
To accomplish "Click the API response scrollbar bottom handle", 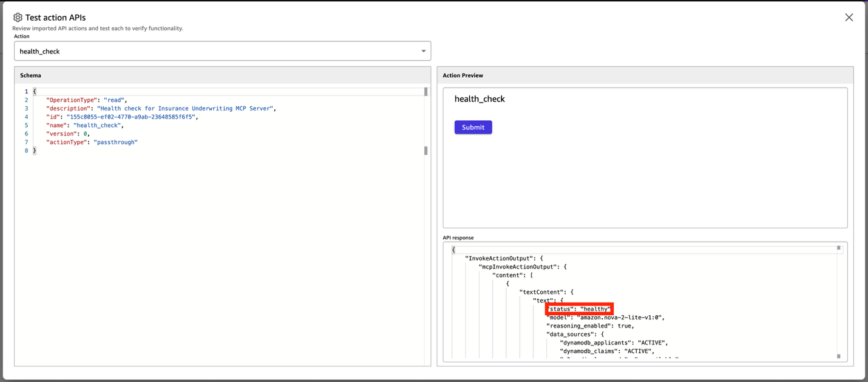I will click(x=839, y=356).
